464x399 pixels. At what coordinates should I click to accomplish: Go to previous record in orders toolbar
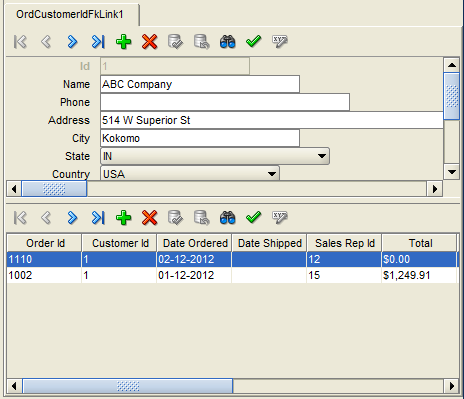tap(46, 218)
